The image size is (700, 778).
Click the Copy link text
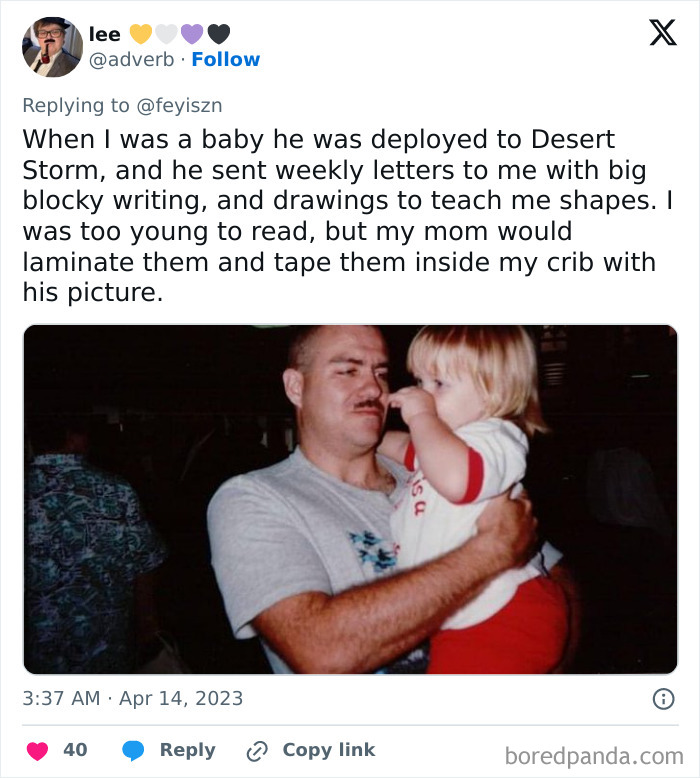point(329,750)
